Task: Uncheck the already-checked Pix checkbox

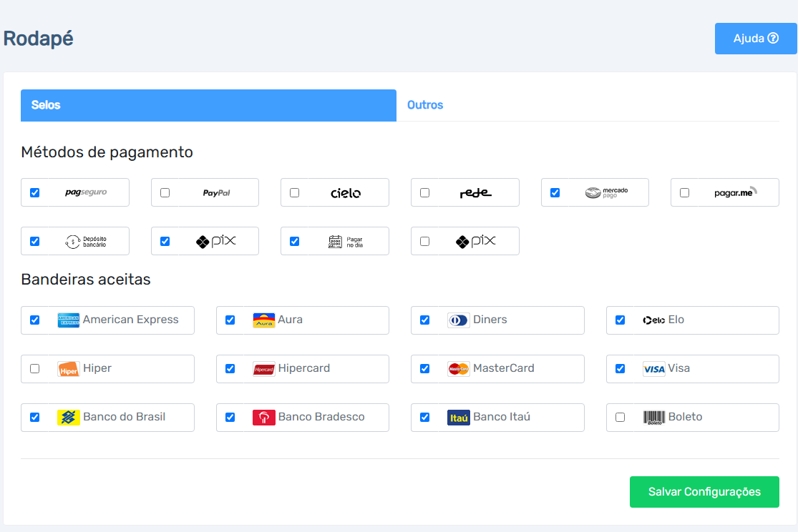Action: 165,241
